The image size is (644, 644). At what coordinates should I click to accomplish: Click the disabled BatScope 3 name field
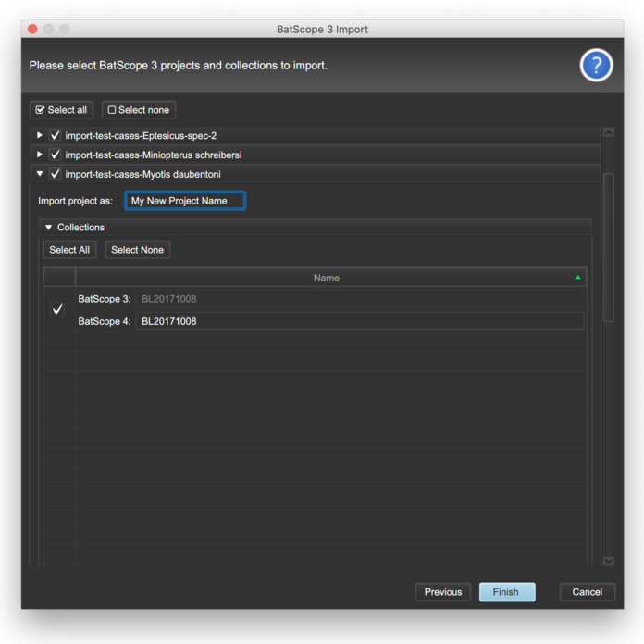[360, 299]
